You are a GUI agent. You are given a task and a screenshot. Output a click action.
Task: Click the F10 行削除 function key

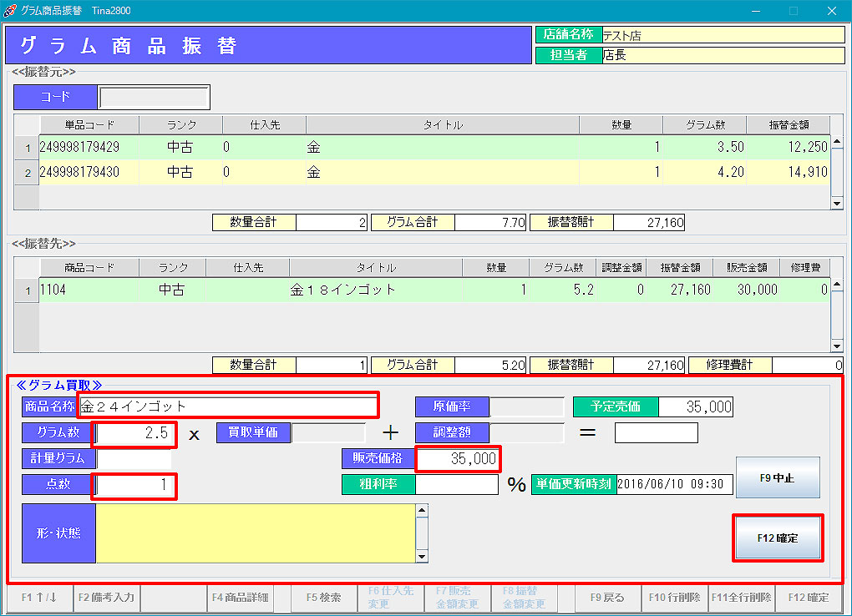[x=674, y=598]
